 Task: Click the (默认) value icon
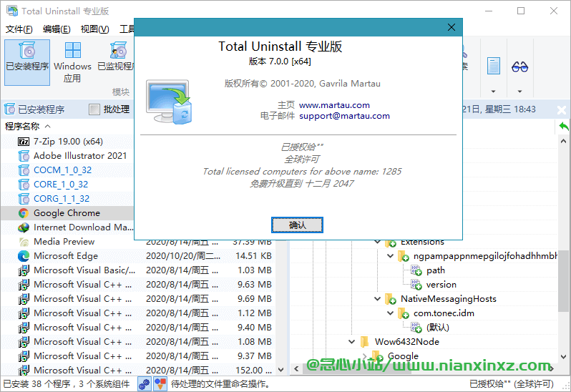point(416,328)
